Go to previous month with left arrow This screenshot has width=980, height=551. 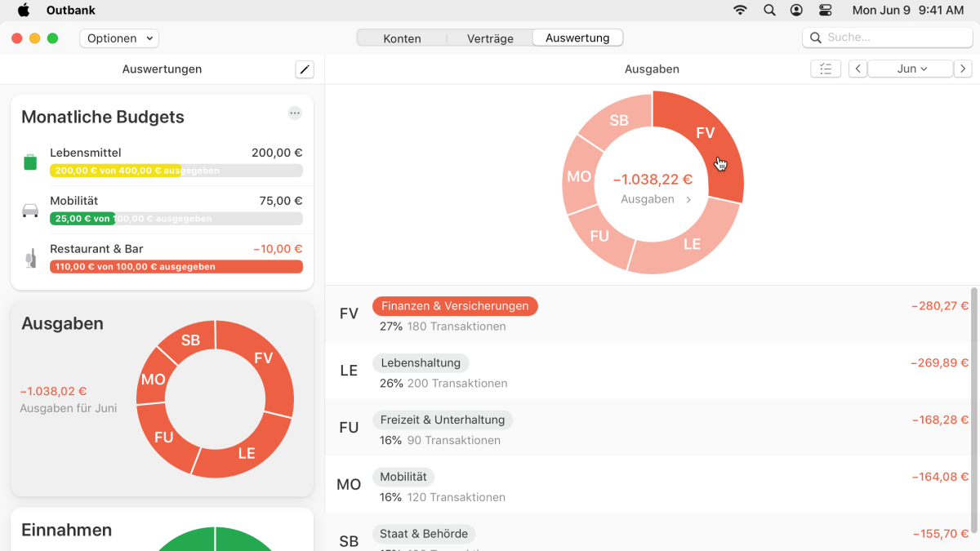(857, 69)
